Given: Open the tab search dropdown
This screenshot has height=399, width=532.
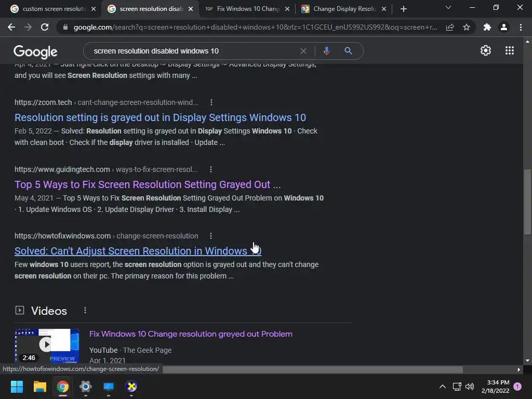Looking at the screenshot, I should point(448,7).
